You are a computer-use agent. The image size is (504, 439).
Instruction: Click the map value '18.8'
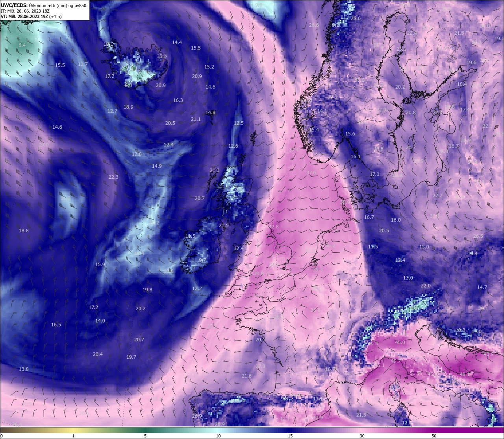[x=24, y=231]
